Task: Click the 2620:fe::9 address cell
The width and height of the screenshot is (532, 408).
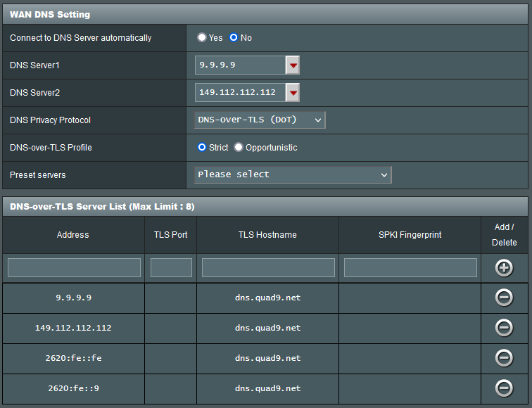Action: 74,388
